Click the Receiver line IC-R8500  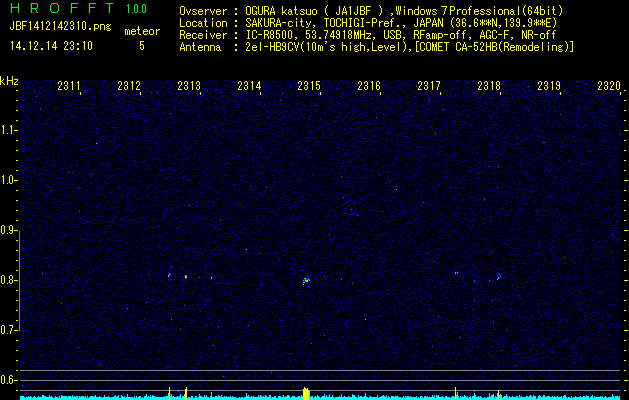367,35
